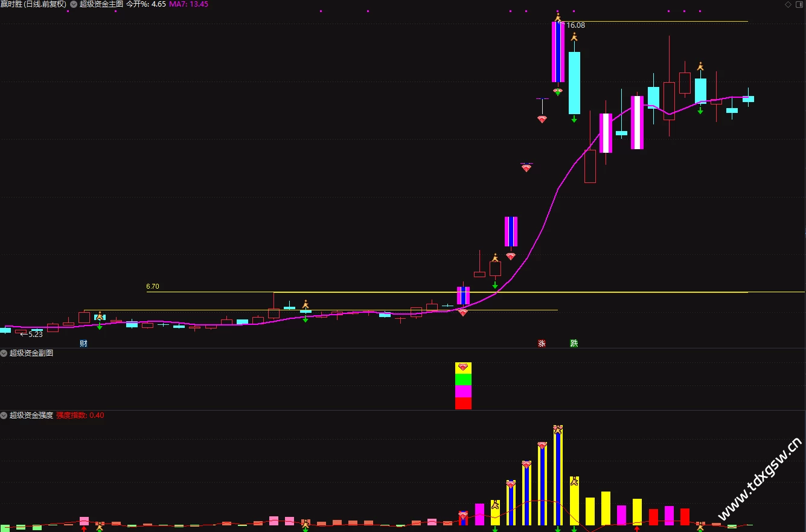This screenshot has width=806, height=532.
Task: Click the 超级资金主图 indicator label
Action: pos(101,4)
